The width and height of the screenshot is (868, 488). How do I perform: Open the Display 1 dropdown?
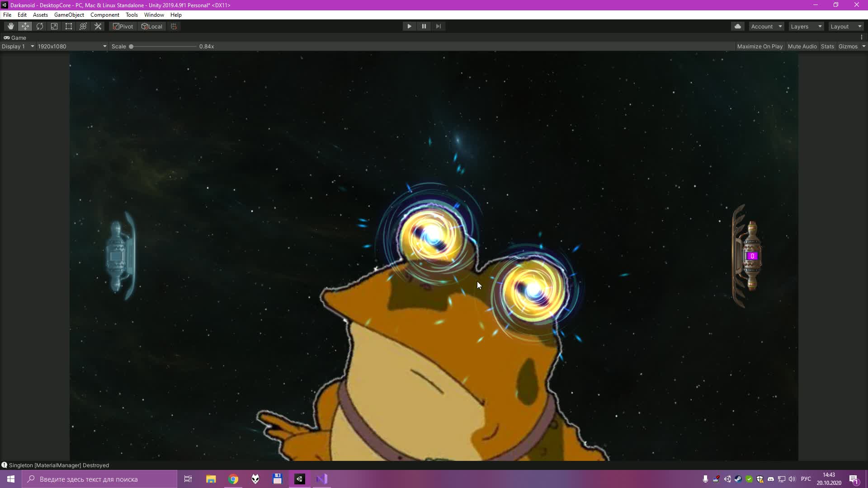click(18, 46)
